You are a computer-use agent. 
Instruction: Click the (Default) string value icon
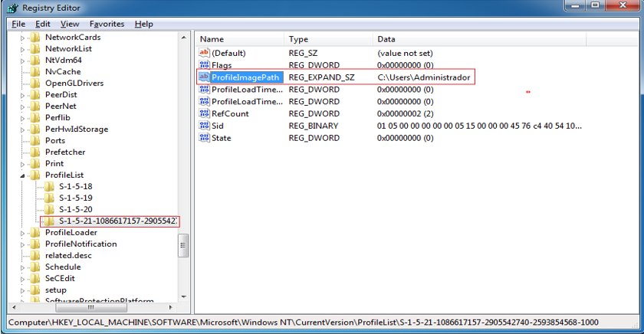[x=204, y=53]
